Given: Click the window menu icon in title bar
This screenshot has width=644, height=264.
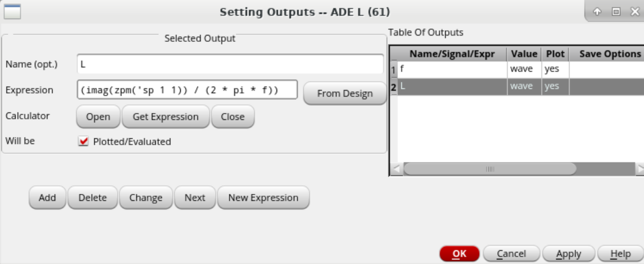Looking at the screenshot, I should [12, 11].
